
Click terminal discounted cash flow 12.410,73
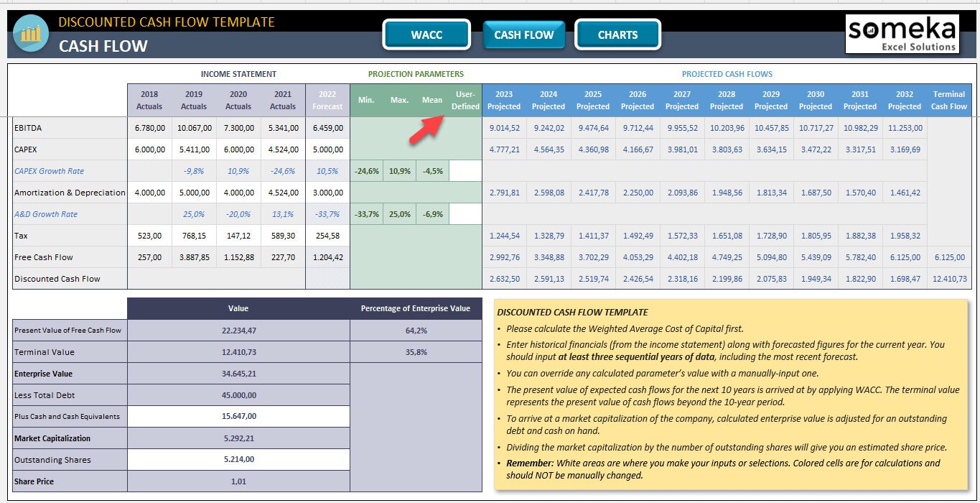949,279
